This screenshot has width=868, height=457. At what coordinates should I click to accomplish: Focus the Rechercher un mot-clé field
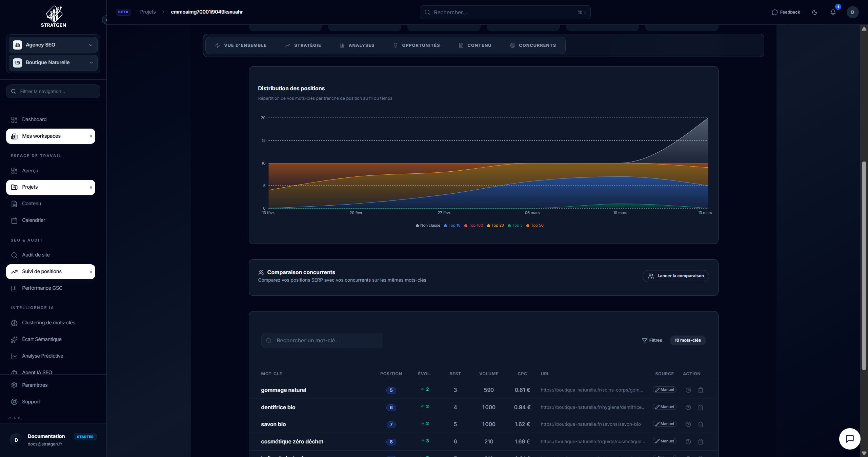coord(322,341)
